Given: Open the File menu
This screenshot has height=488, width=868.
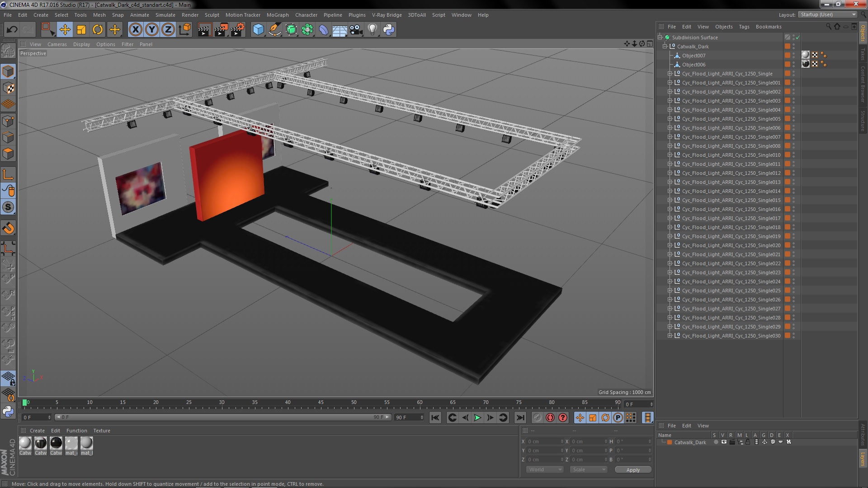Looking at the screenshot, I should [8, 15].
